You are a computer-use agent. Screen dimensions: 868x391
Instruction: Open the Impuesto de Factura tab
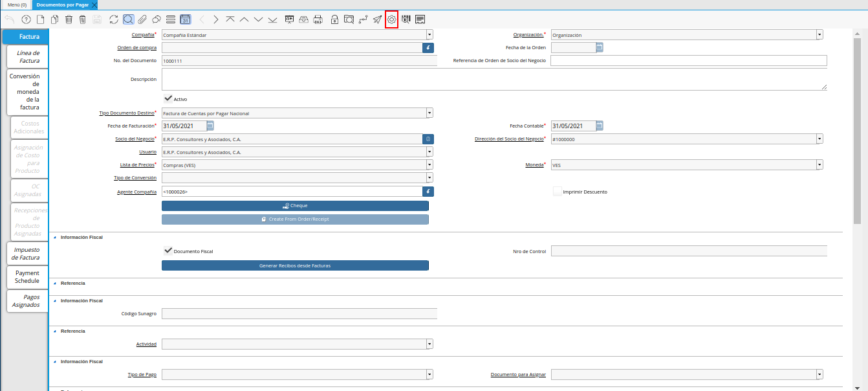click(x=28, y=254)
